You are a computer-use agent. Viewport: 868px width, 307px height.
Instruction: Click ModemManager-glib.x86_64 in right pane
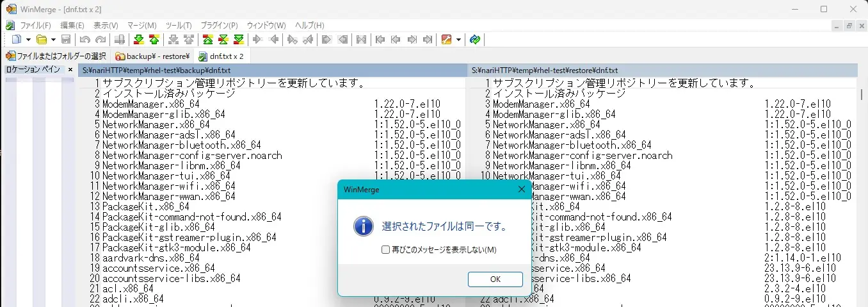point(554,114)
